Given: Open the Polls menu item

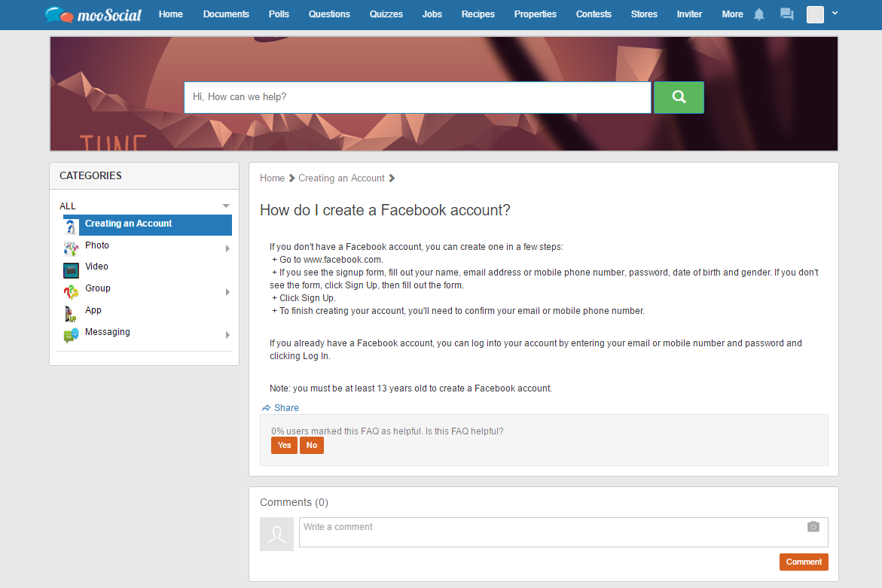Looking at the screenshot, I should pyautogui.click(x=279, y=14).
